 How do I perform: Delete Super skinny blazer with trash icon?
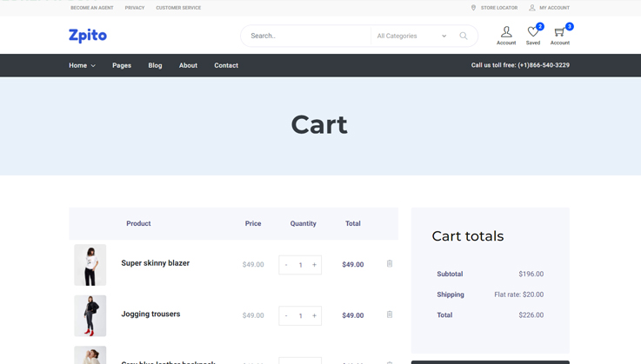point(390,264)
